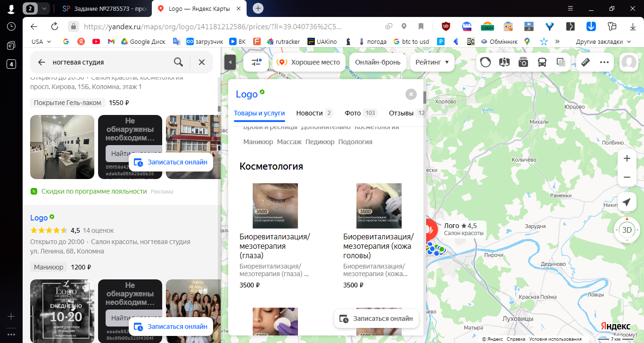The image size is (644, 343).
Task: Open Биоревитализация (кожа головы) service image
Action: tap(379, 206)
